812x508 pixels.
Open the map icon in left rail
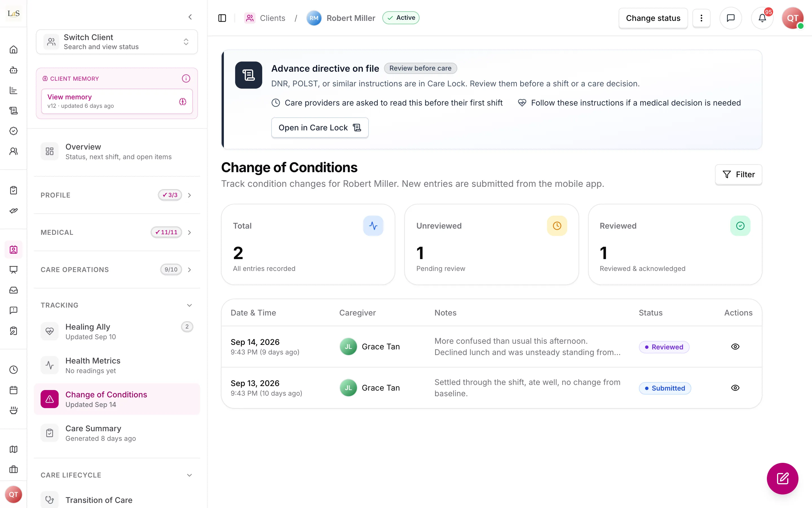click(14, 449)
